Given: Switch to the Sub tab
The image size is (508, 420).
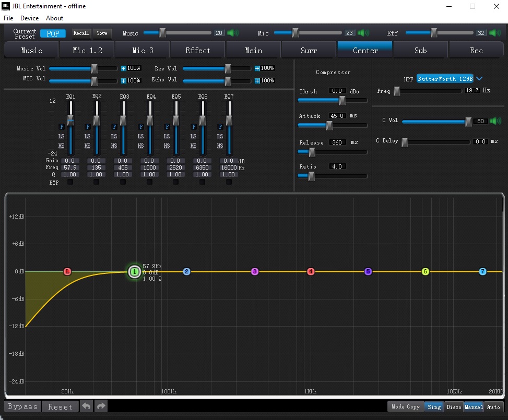Looking at the screenshot, I should pos(420,51).
